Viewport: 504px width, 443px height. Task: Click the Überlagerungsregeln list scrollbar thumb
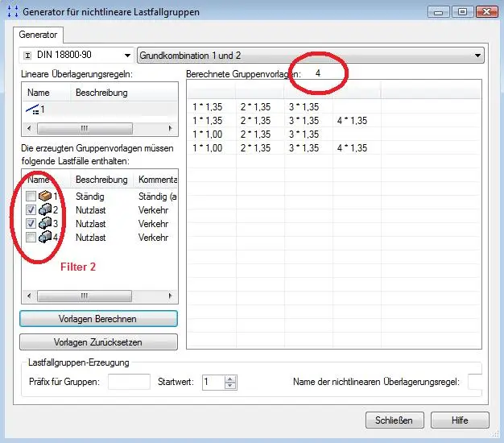pos(85,129)
